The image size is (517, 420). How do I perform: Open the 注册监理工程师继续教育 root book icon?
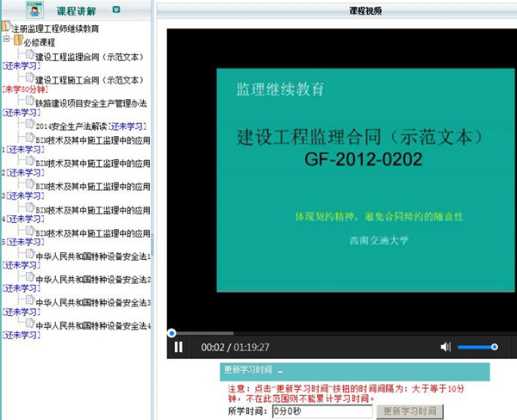tap(6, 27)
